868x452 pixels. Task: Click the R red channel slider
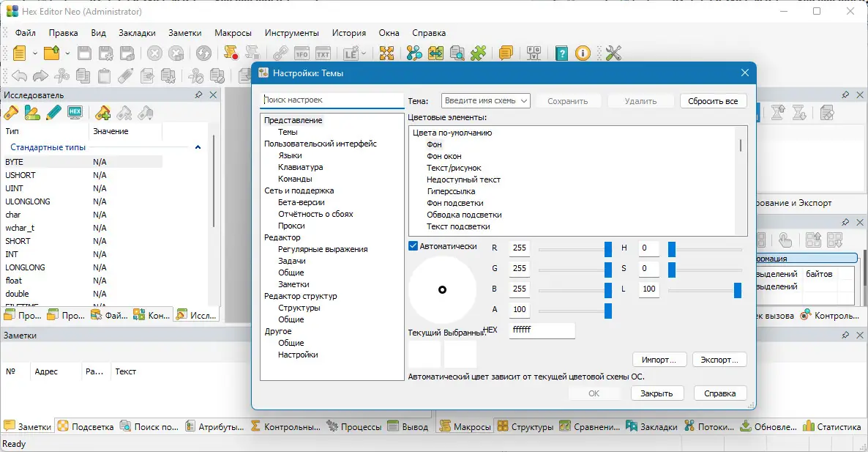click(x=575, y=249)
